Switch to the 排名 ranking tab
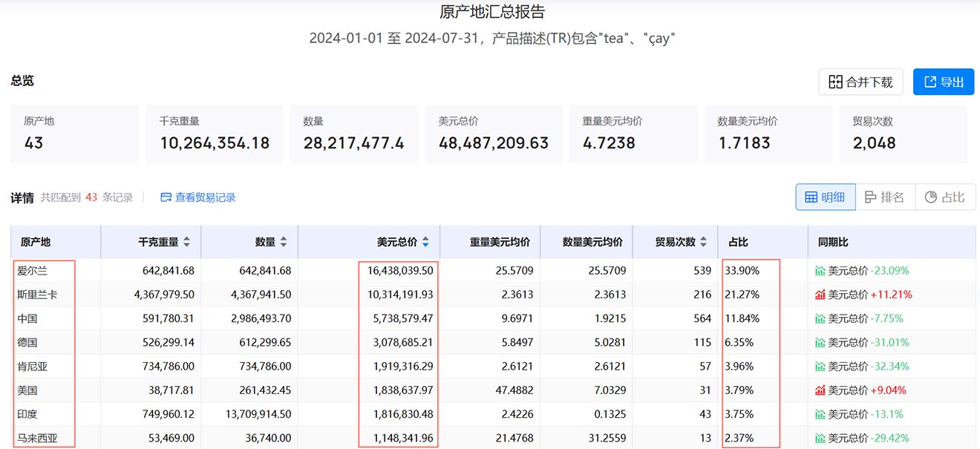The height and width of the screenshot is (449, 980). [885, 197]
